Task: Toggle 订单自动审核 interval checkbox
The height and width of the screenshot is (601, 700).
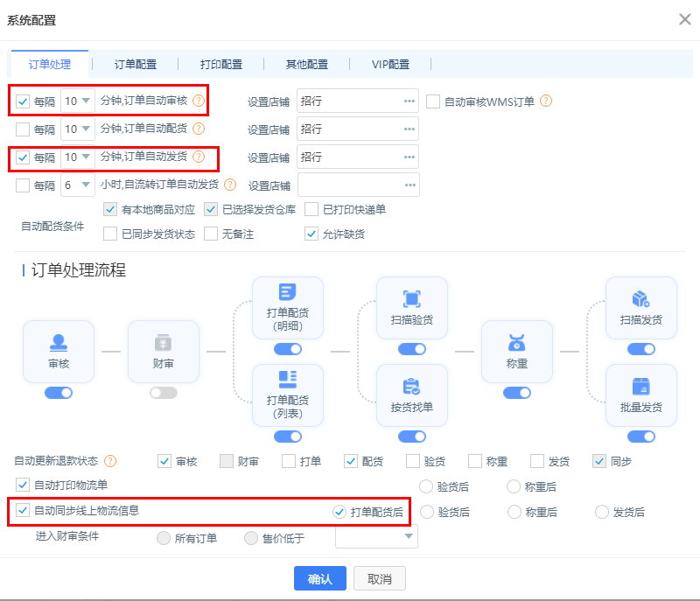Action: [x=23, y=101]
